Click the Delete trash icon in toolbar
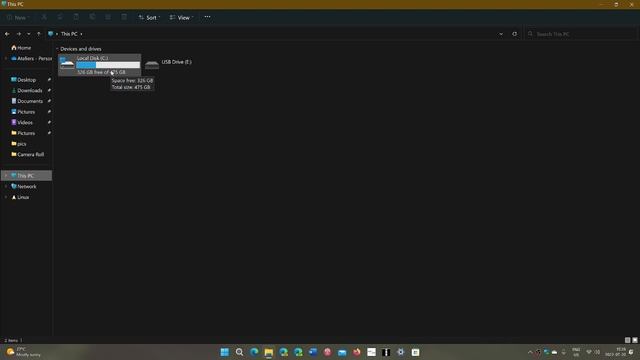Viewport: 640px width, 360px height. click(x=124, y=17)
